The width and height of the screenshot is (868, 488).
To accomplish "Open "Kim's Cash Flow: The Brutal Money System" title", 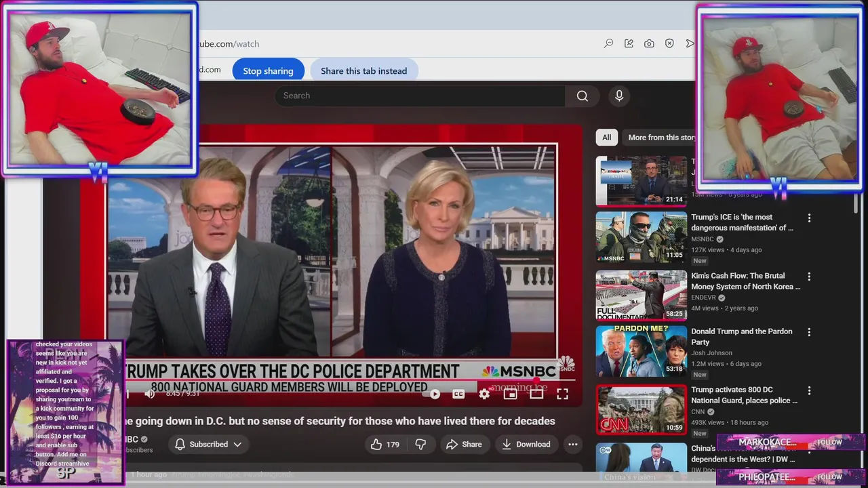I will coord(745,281).
